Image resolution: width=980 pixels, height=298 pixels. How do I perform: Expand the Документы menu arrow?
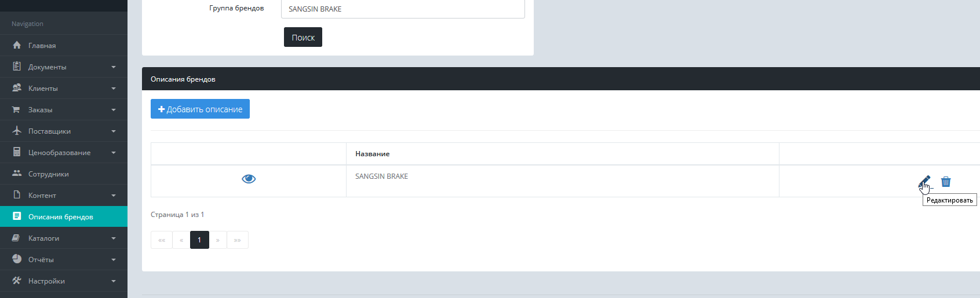[x=114, y=67]
